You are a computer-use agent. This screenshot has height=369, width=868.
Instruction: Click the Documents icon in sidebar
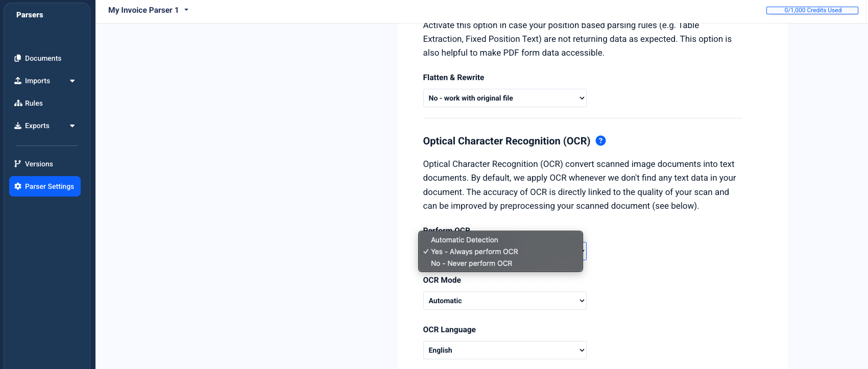[18, 58]
